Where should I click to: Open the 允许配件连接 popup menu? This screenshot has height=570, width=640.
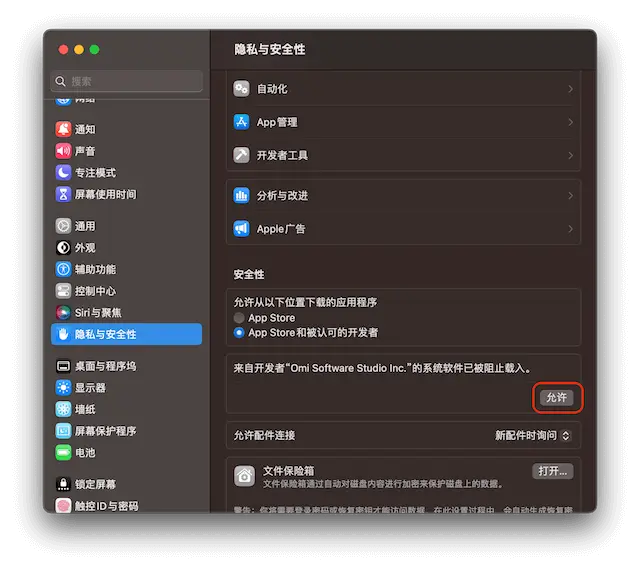pos(533,436)
